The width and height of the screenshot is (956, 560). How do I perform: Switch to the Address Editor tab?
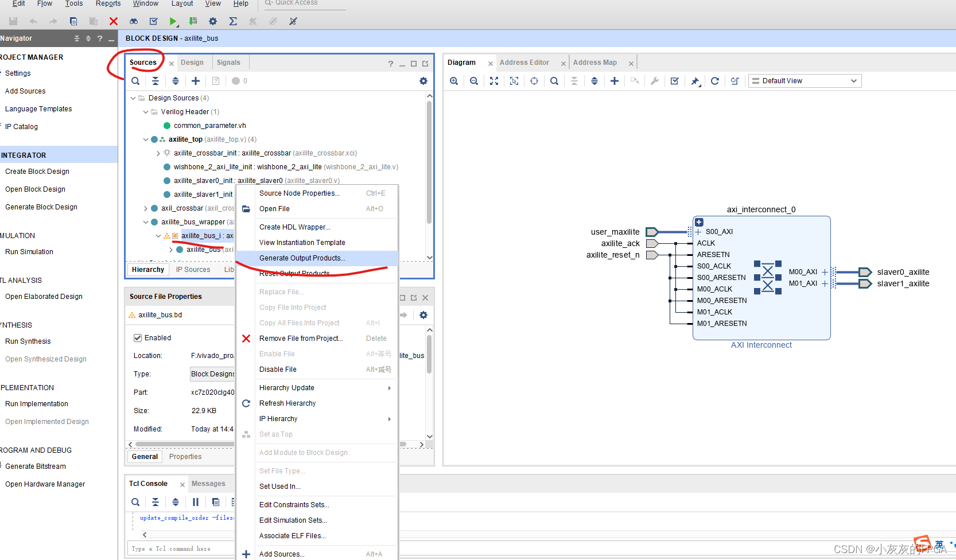click(x=524, y=63)
